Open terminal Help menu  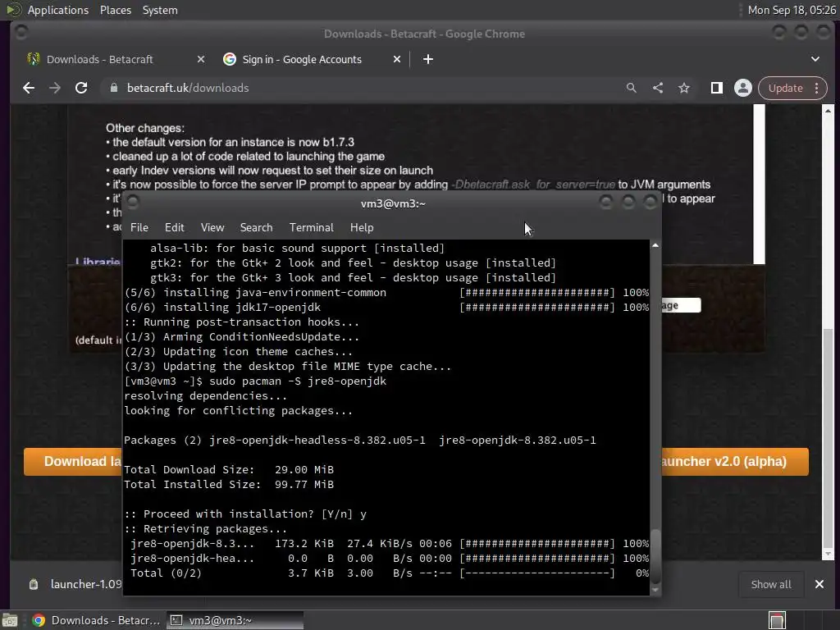click(x=362, y=228)
